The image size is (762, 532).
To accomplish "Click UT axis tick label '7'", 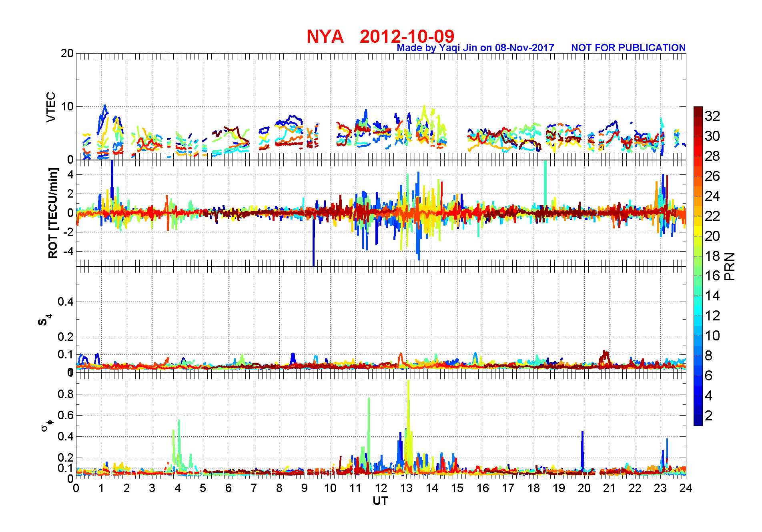I will click(254, 488).
